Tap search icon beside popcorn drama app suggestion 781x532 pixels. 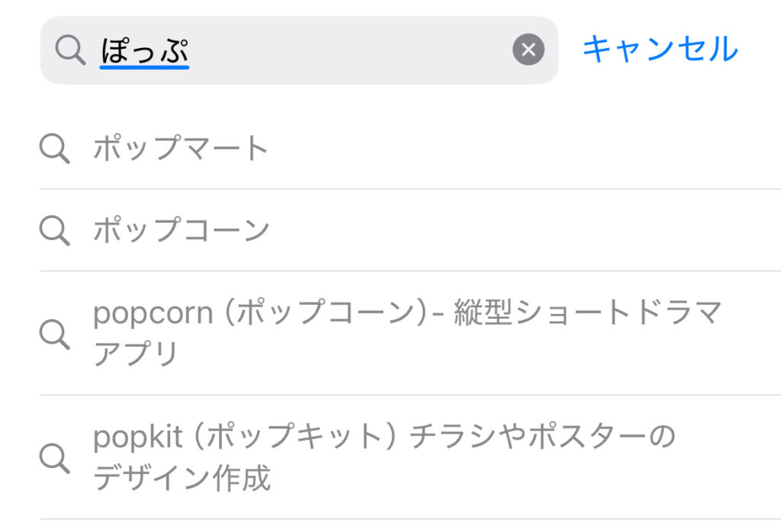pyautogui.click(x=55, y=334)
